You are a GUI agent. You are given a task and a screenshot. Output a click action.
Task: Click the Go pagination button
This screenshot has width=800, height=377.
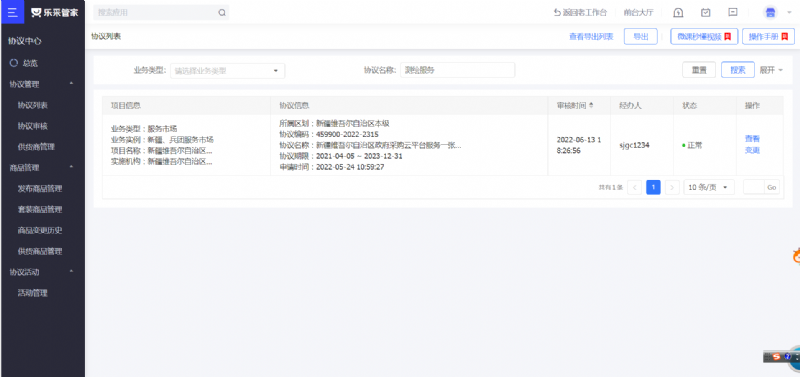click(771, 187)
